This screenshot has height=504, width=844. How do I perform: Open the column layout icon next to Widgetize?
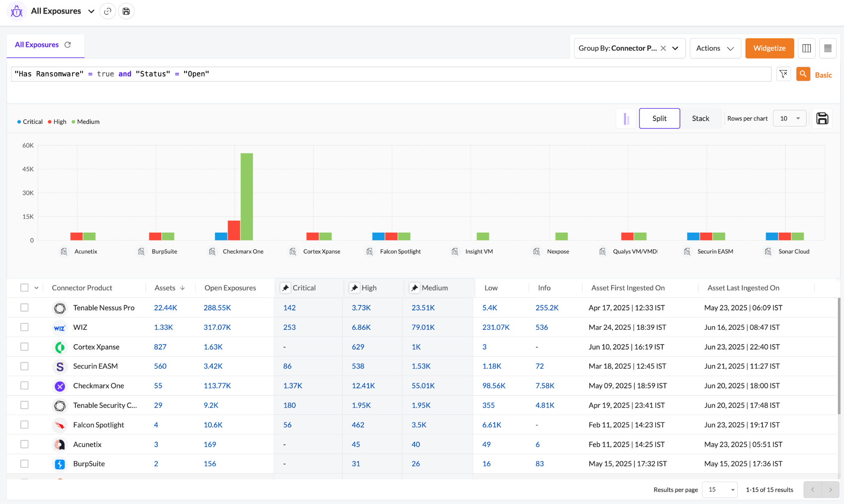(806, 48)
